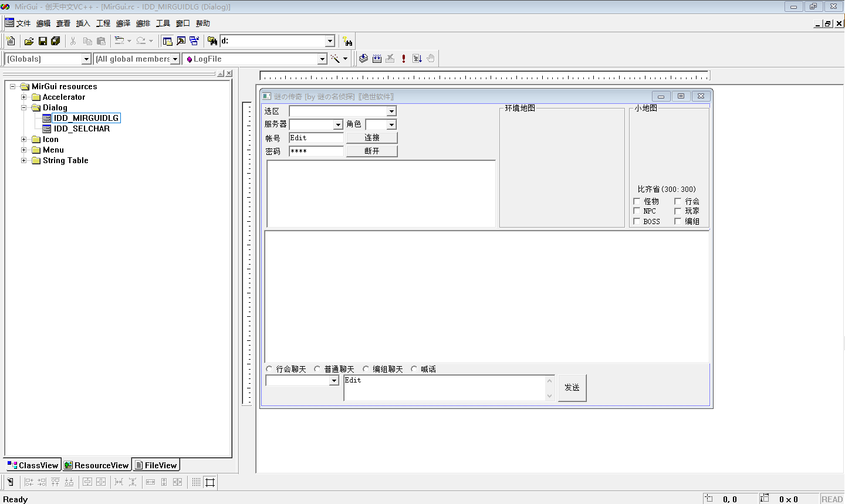Click the Search help binoculars icon
Image resolution: width=845 pixels, height=504 pixels.
click(x=348, y=41)
